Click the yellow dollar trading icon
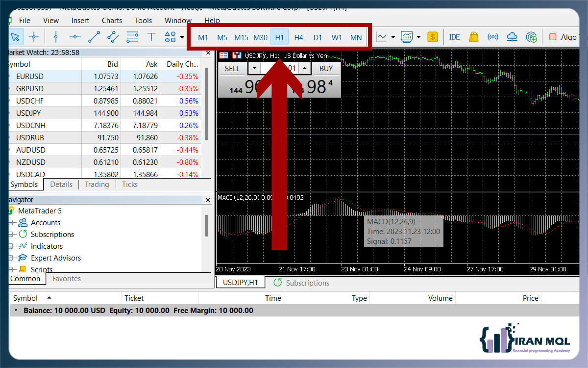The image size is (588, 368). [x=433, y=37]
